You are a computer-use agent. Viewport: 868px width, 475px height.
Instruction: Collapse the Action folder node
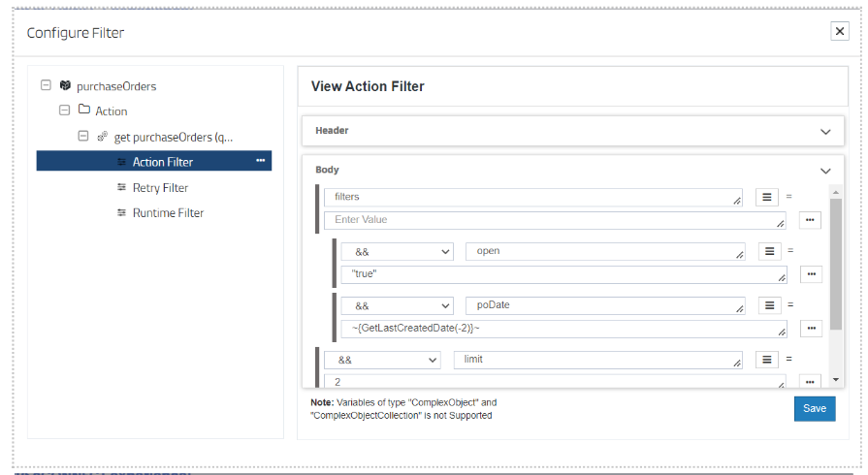[65, 110]
